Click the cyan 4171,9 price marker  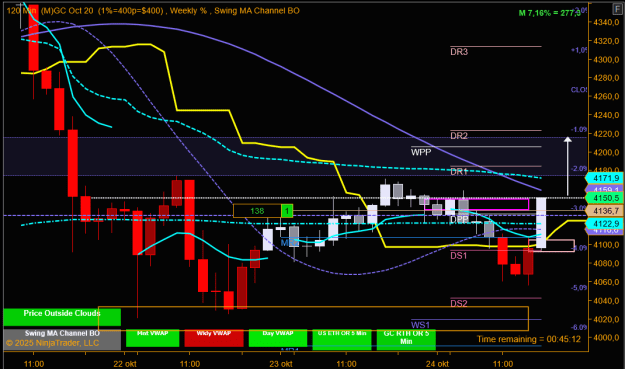604,178
